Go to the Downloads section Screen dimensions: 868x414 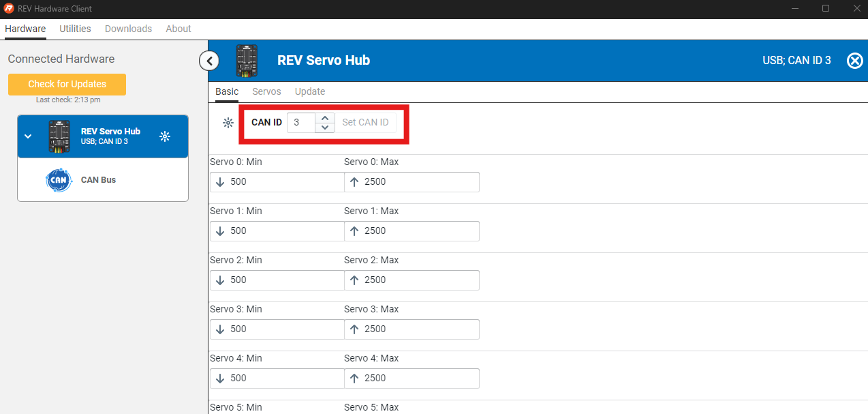pyautogui.click(x=128, y=29)
